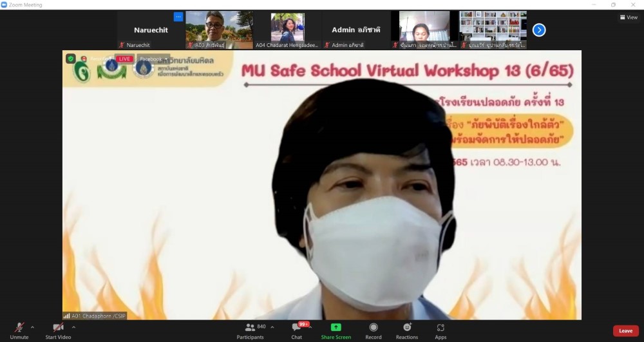Click the Zoom logo in the title bar
Screen dimensions: 644x342
[5, 5]
